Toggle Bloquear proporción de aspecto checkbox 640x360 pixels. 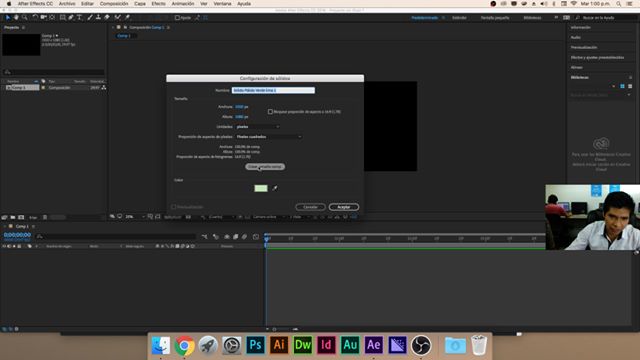pos(270,111)
